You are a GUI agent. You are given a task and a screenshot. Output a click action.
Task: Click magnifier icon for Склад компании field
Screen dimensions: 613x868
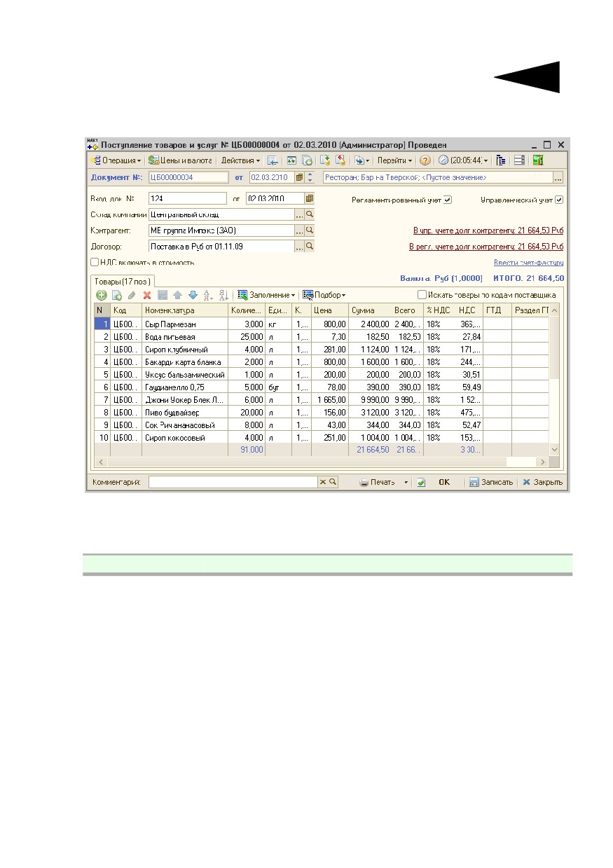coord(309,214)
